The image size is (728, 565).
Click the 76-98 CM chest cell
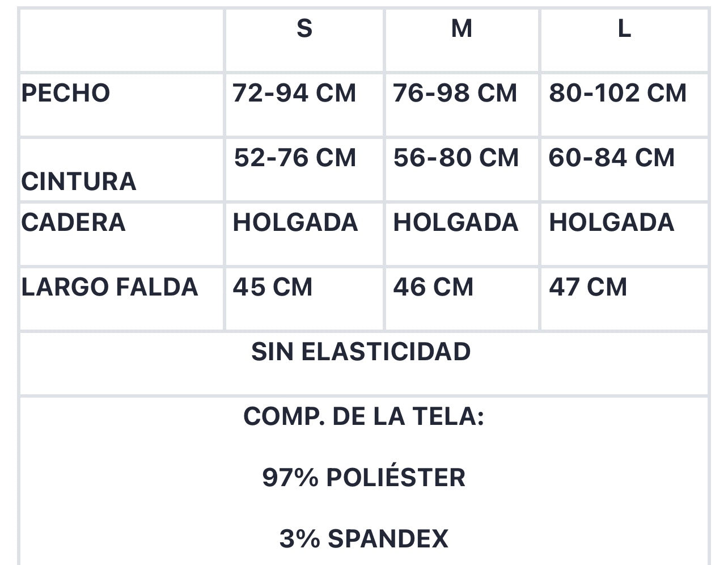(455, 93)
